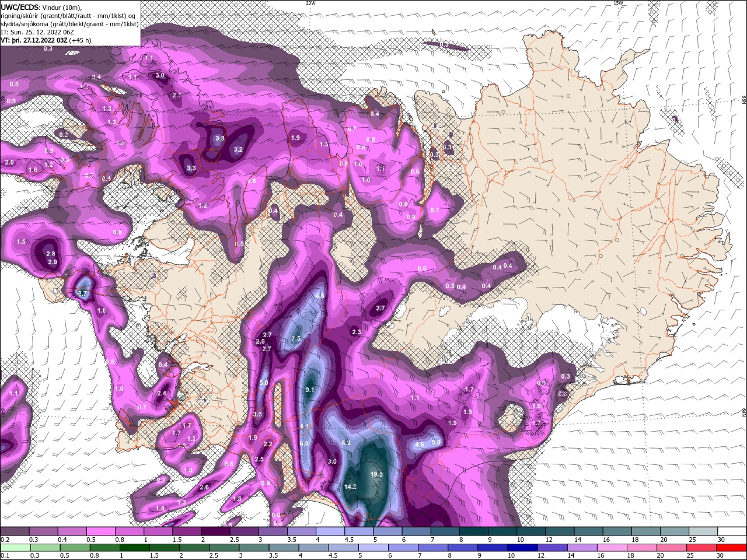Click the 2.4 value on the map
The height and width of the screenshot is (560, 747).
(x=162, y=394)
